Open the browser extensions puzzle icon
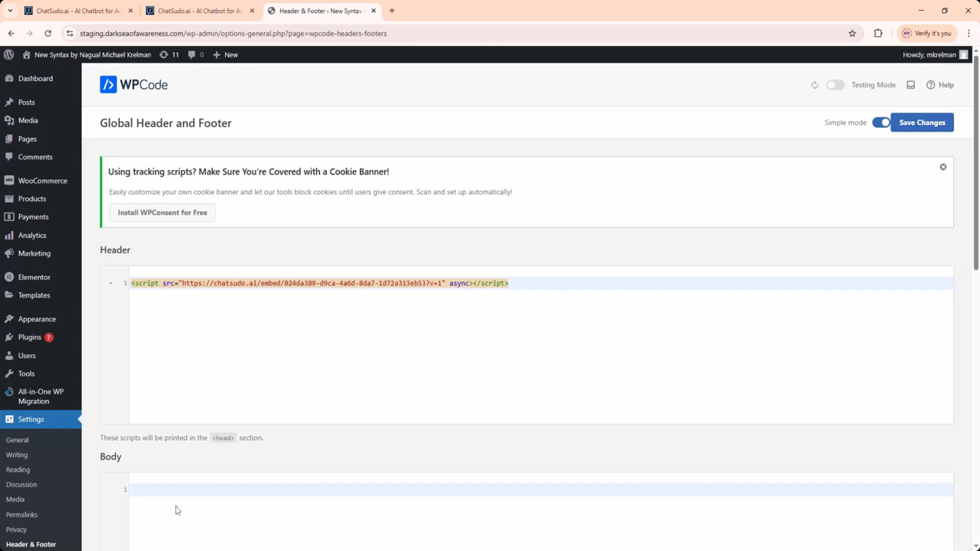Viewport: 980px width, 551px height. pyautogui.click(x=878, y=33)
